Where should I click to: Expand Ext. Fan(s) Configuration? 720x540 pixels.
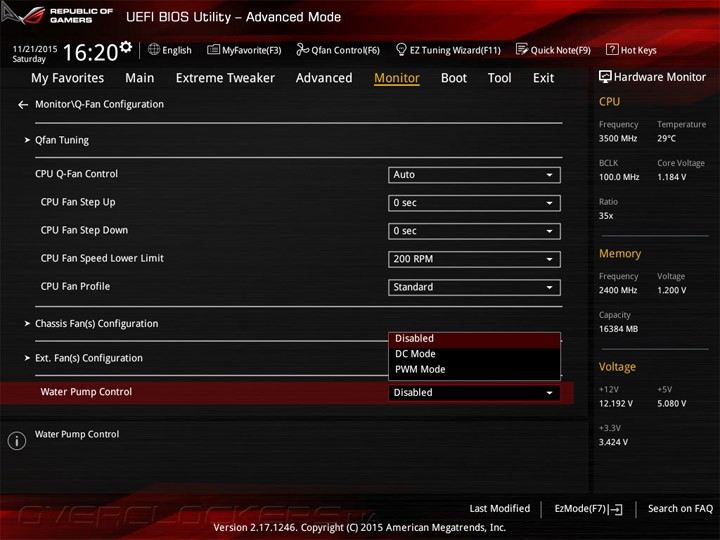(89, 358)
